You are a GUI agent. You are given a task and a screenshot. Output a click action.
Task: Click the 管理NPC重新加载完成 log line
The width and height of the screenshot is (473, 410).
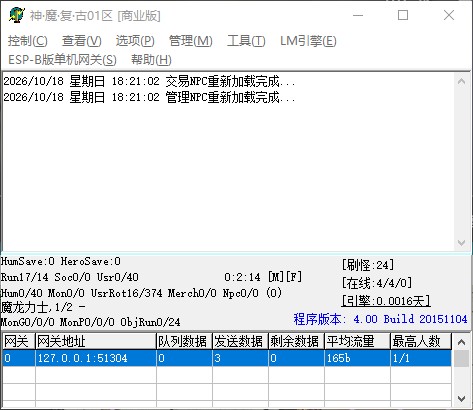coord(149,97)
